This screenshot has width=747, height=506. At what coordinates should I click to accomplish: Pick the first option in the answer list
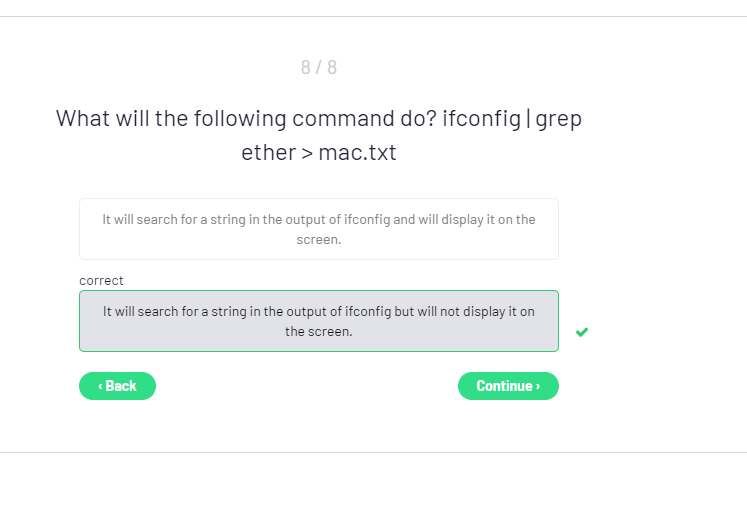319,229
